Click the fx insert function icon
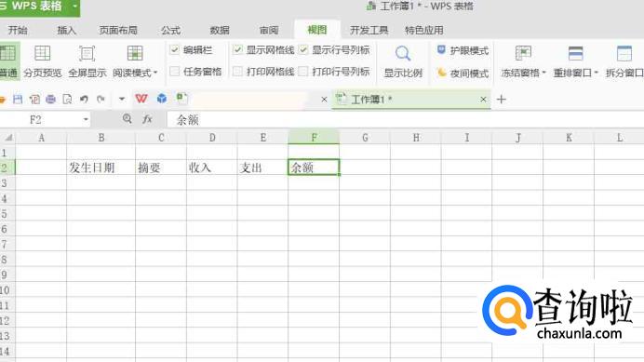 [x=147, y=119]
